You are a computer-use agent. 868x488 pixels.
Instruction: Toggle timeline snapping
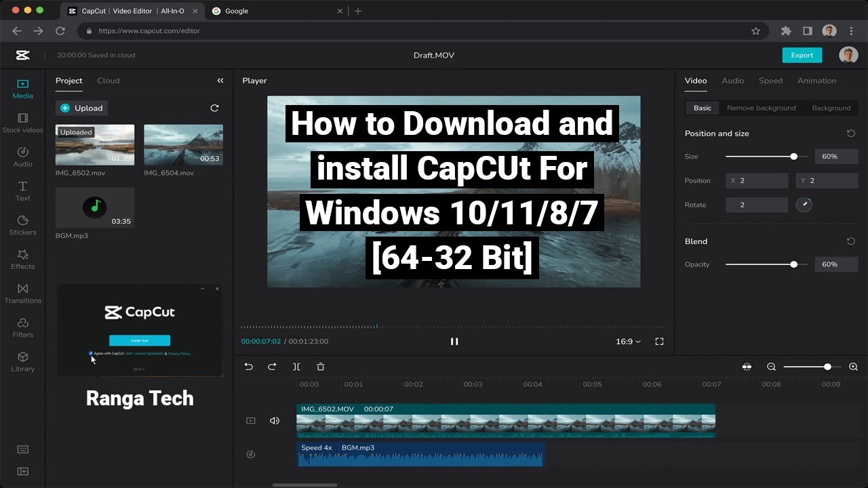(x=747, y=367)
